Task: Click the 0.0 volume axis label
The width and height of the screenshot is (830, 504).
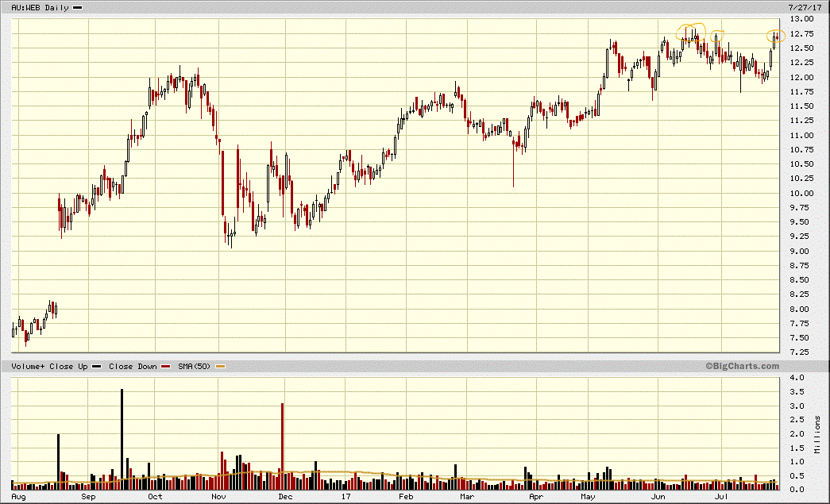Action: [x=797, y=489]
